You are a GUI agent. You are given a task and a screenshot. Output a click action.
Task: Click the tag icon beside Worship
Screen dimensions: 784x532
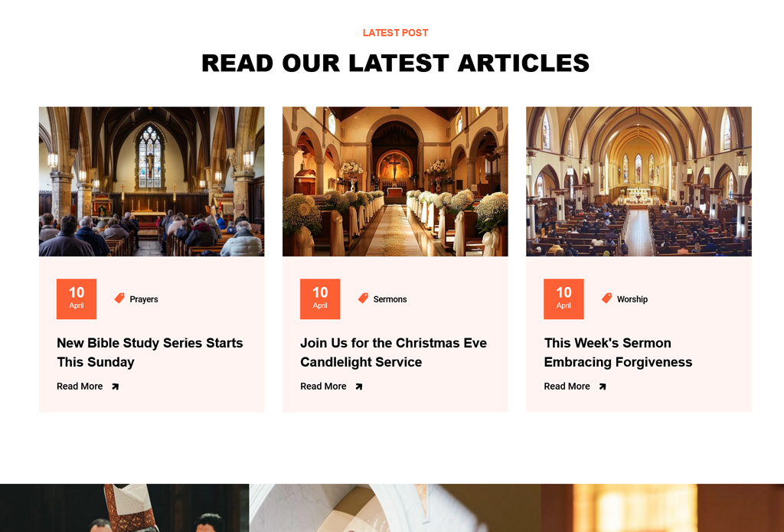point(606,298)
